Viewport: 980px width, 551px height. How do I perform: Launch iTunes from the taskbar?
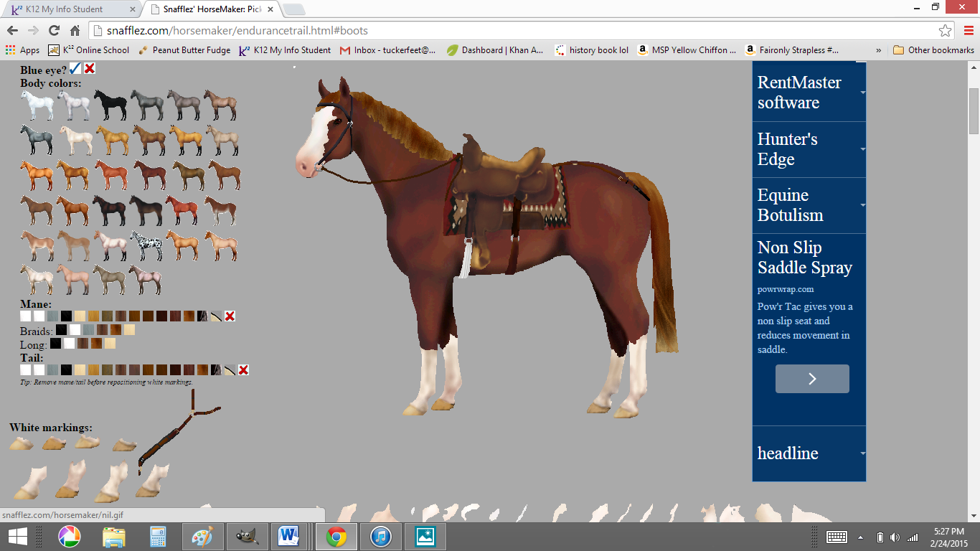pyautogui.click(x=380, y=536)
